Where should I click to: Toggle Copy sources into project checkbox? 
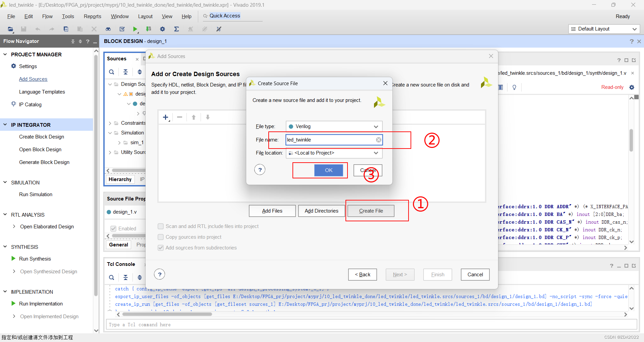click(161, 237)
